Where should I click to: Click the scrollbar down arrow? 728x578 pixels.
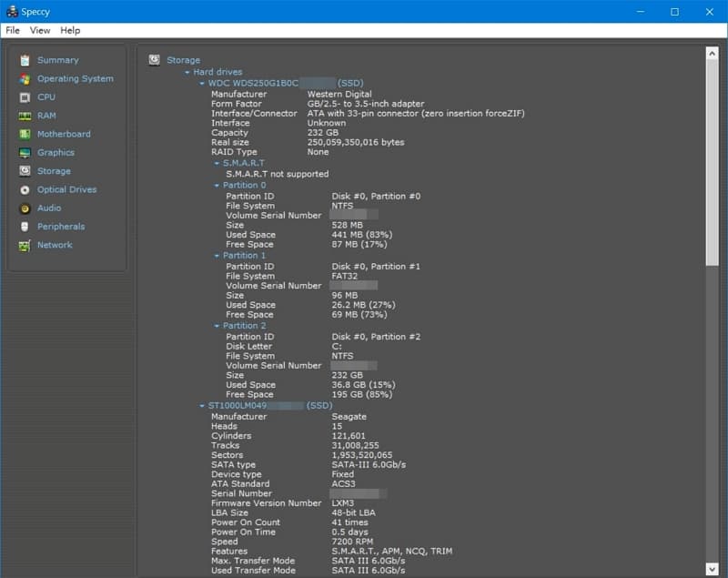point(712,569)
